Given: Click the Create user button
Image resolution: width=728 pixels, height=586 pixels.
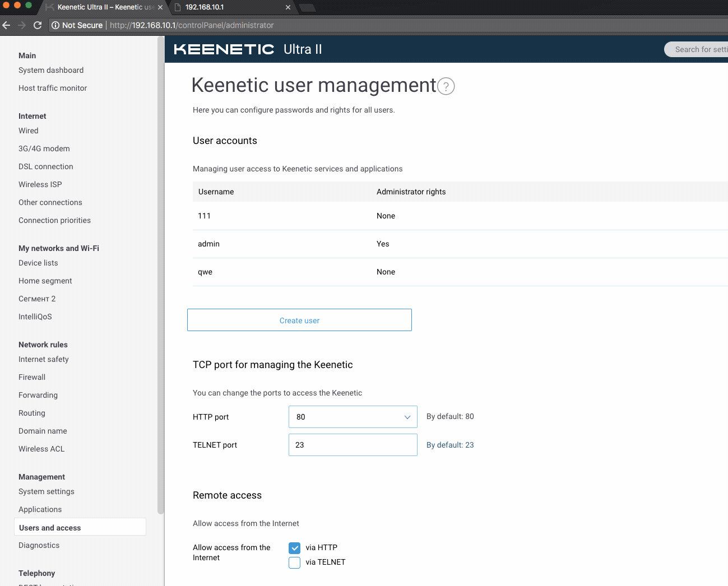Looking at the screenshot, I should tap(299, 320).
